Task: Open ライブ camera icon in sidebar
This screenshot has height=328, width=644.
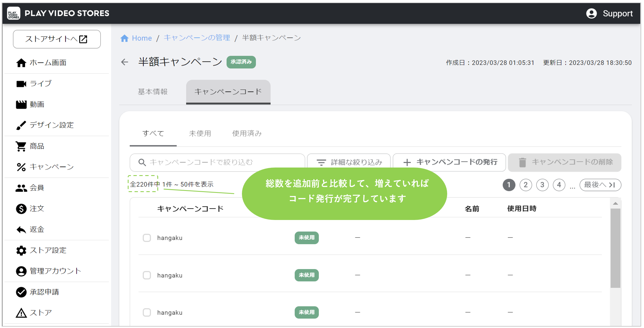Action: coord(21,83)
